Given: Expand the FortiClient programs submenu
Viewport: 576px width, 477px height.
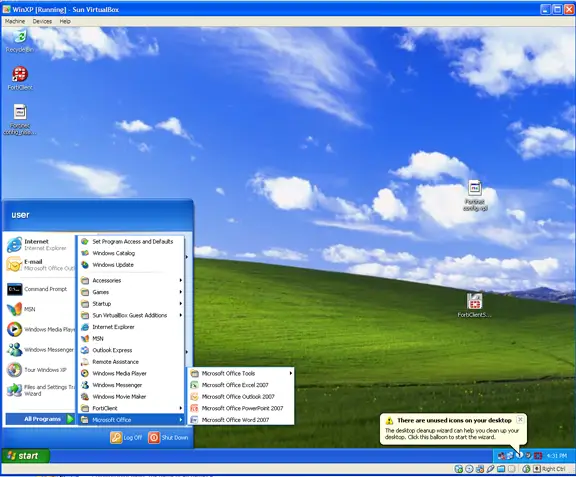Looking at the screenshot, I should [x=132, y=408].
